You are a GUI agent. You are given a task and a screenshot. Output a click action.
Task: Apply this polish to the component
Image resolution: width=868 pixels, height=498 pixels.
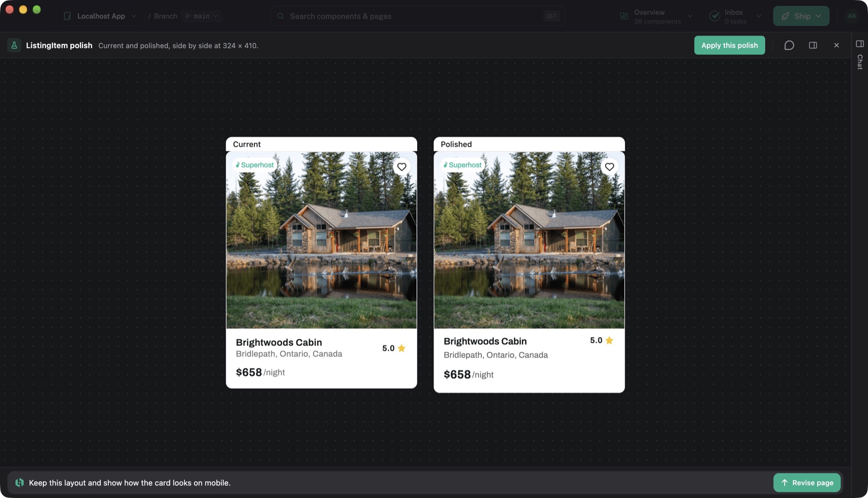[x=729, y=45]
